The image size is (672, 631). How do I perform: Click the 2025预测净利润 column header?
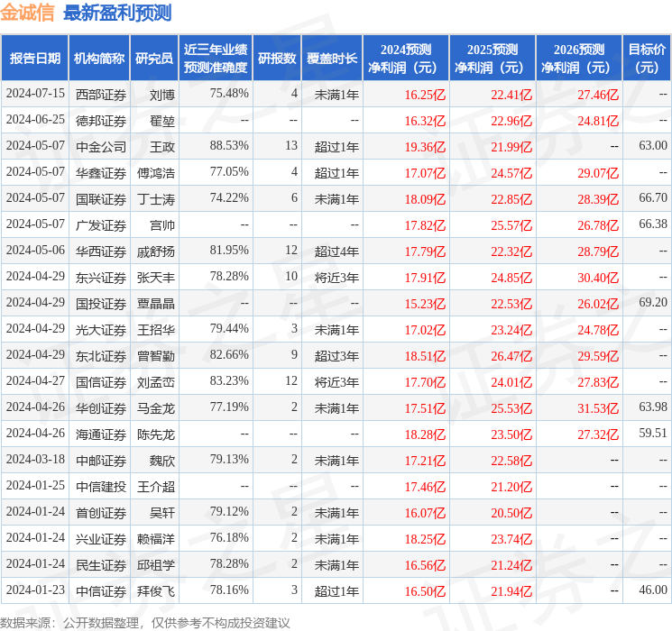pos(492,59)
